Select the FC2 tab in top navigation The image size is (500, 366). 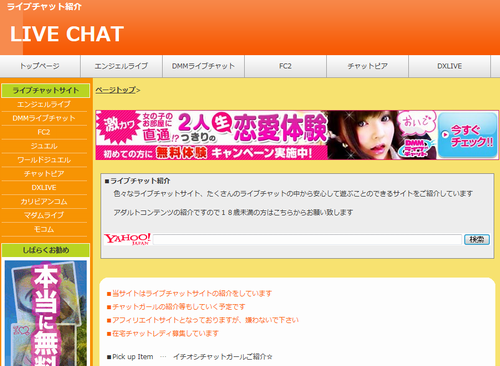click(285, 66)
